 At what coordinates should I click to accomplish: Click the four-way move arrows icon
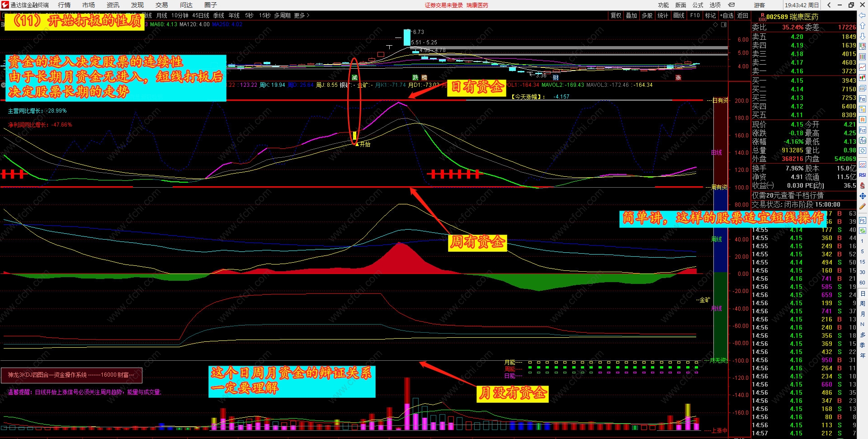click(x=863, y=196)
